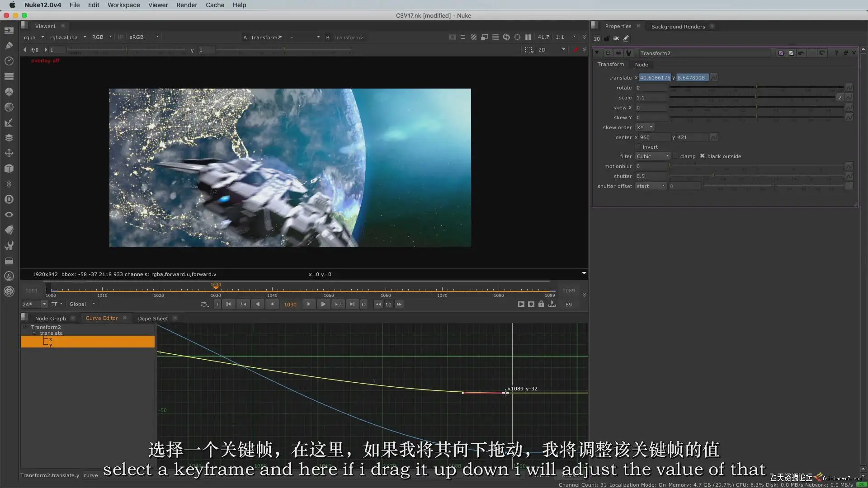Uncheck the black outside option
Viewport: 868px width, 488px height.
pyautogui.click(x=702, y=156)
